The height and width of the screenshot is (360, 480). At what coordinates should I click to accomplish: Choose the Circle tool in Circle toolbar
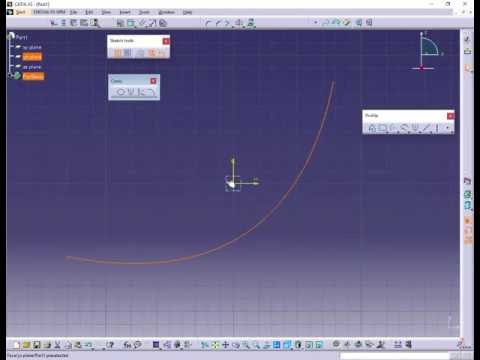pos(120,92)
